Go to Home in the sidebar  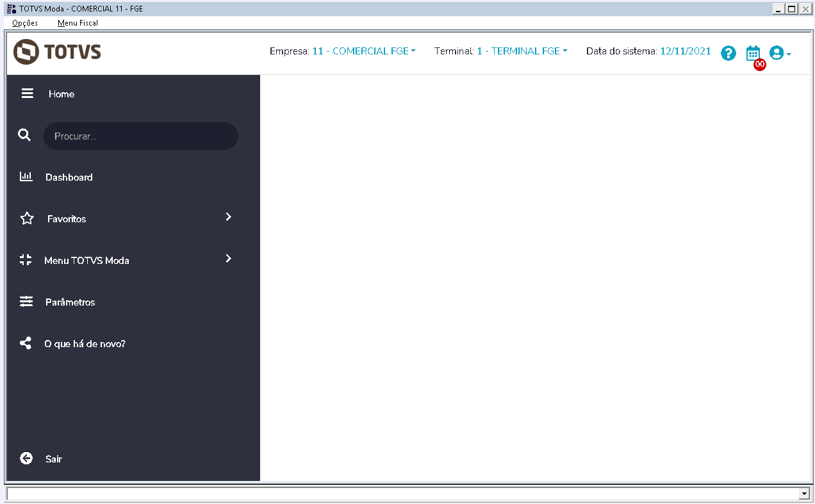pyautogui.click(x=62, y=94)
